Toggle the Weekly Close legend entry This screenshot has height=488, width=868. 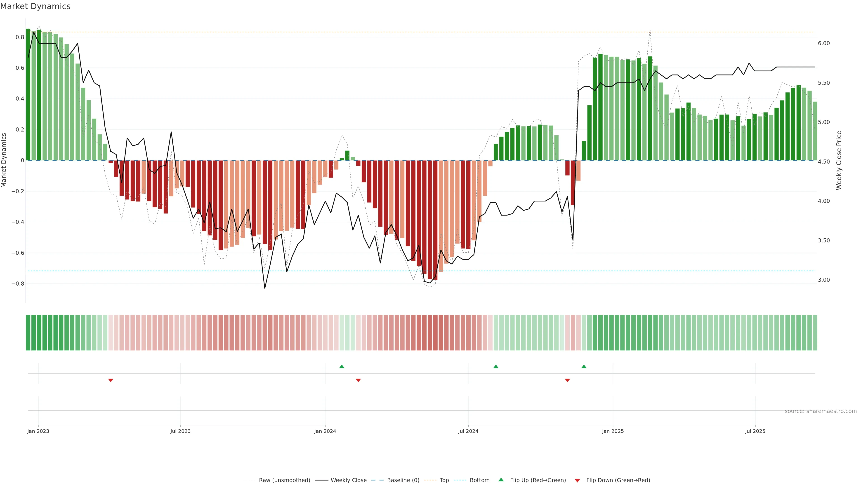pos(348,480)
